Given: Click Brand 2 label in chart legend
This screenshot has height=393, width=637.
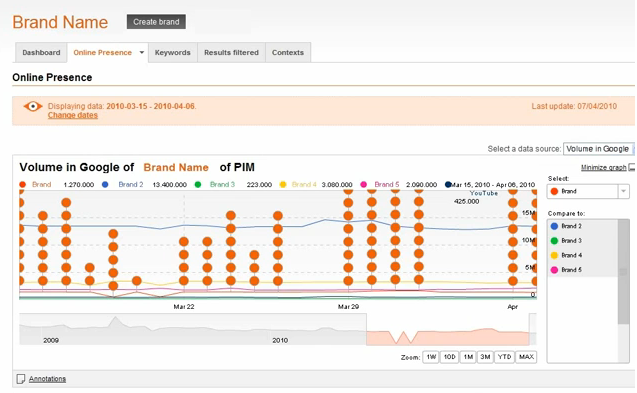Looking at the screenshot, I should tap(131, 185).
